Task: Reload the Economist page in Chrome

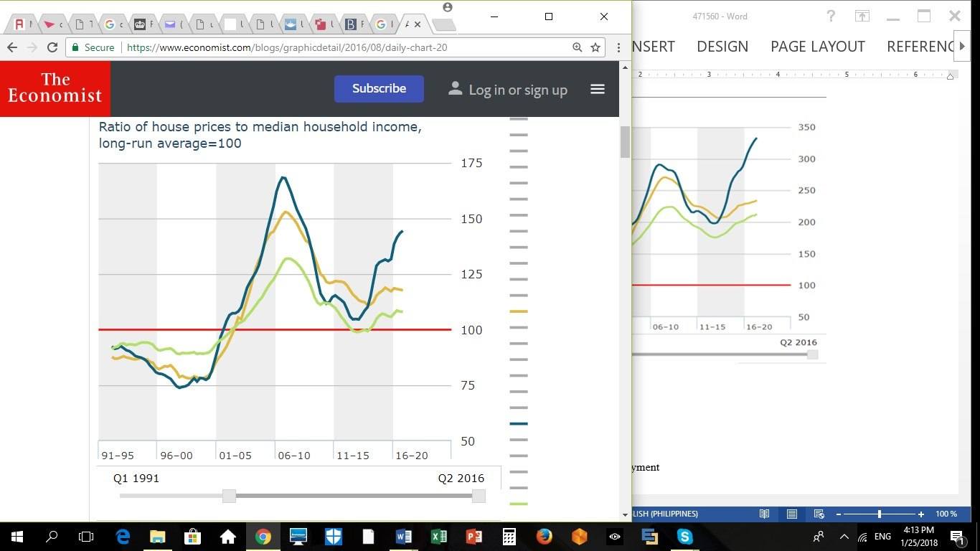Action: tap(52, 47)
